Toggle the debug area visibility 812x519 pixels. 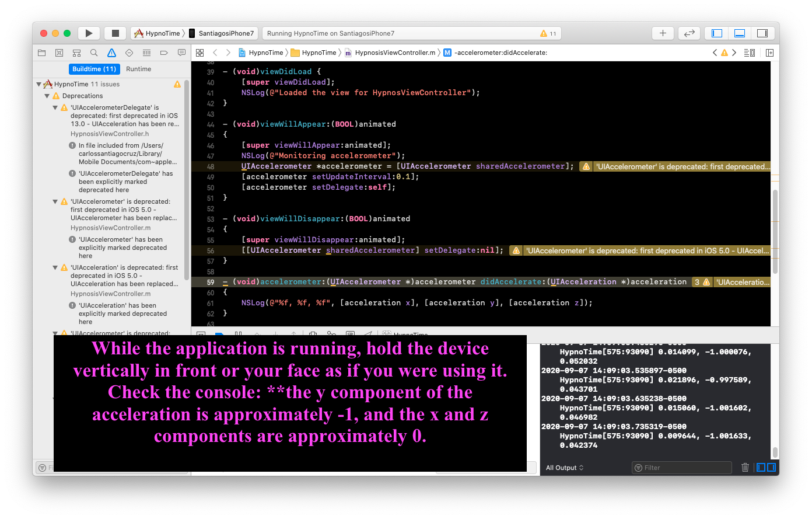pos(740,33)
